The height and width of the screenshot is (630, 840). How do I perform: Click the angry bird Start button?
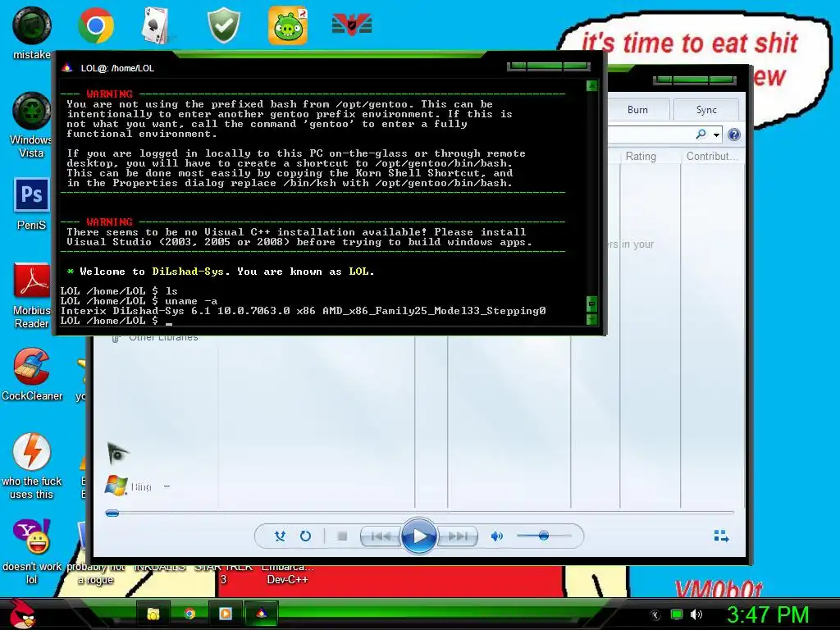[22, 614]
